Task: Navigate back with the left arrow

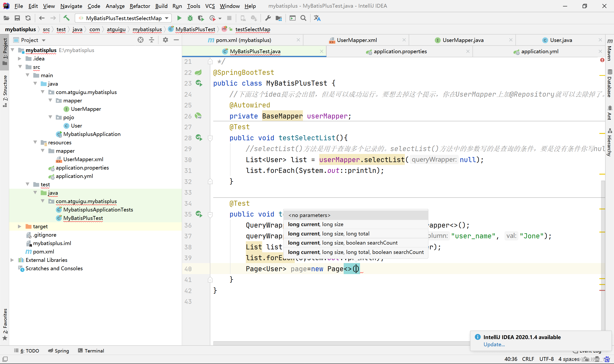Action: 42,18
